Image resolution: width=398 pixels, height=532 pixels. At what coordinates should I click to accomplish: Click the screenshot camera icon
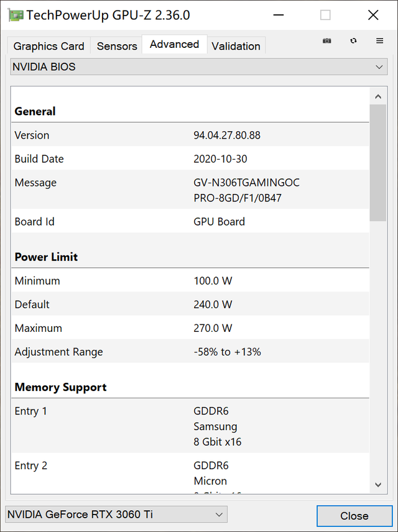click(326, 41)
